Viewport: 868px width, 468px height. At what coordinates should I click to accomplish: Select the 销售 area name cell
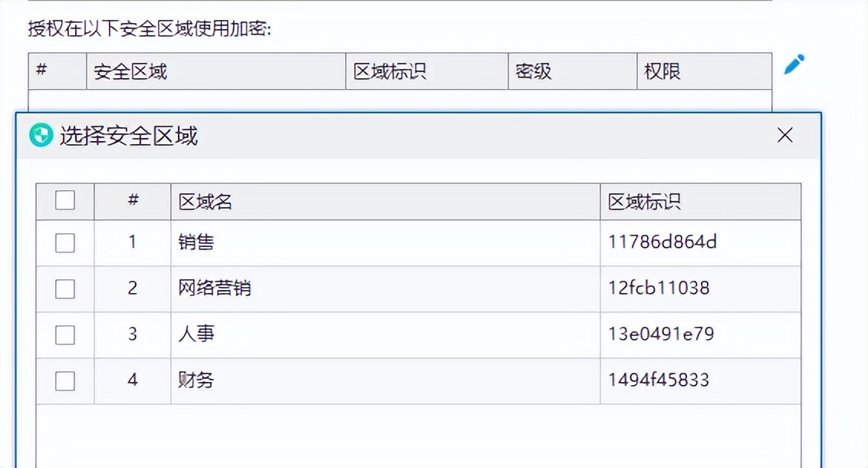tap(385, 242)
